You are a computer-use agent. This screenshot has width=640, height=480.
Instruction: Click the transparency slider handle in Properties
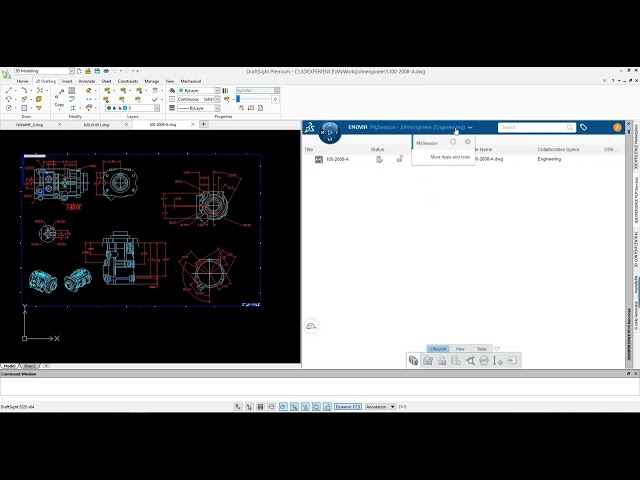pyautogui.click(x=238, y=99)
